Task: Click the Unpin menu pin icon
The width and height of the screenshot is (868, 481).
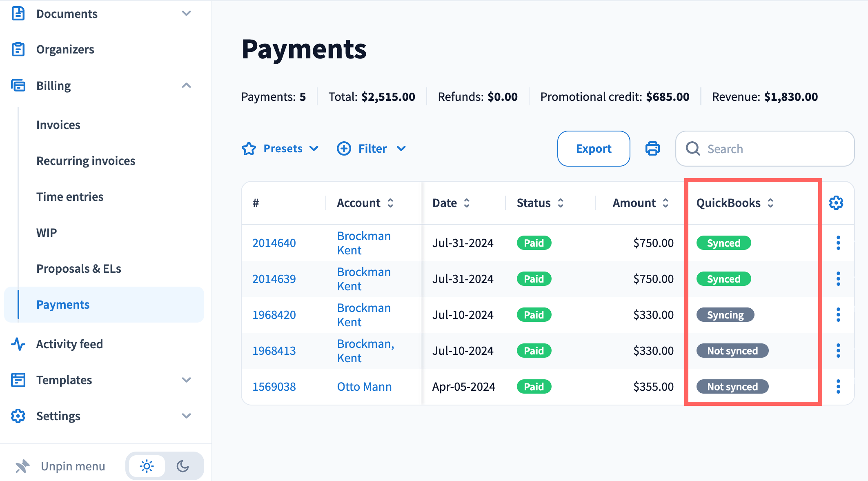Action: (x=22, y=466)
